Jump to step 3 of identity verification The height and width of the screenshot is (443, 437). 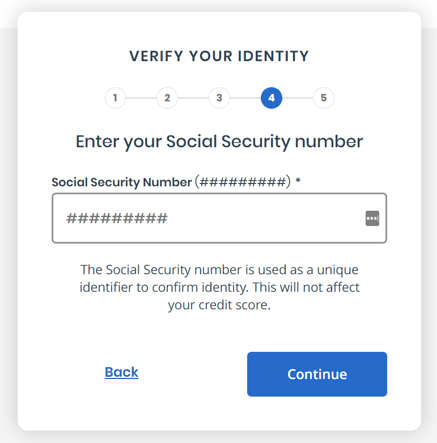point(219,98)
